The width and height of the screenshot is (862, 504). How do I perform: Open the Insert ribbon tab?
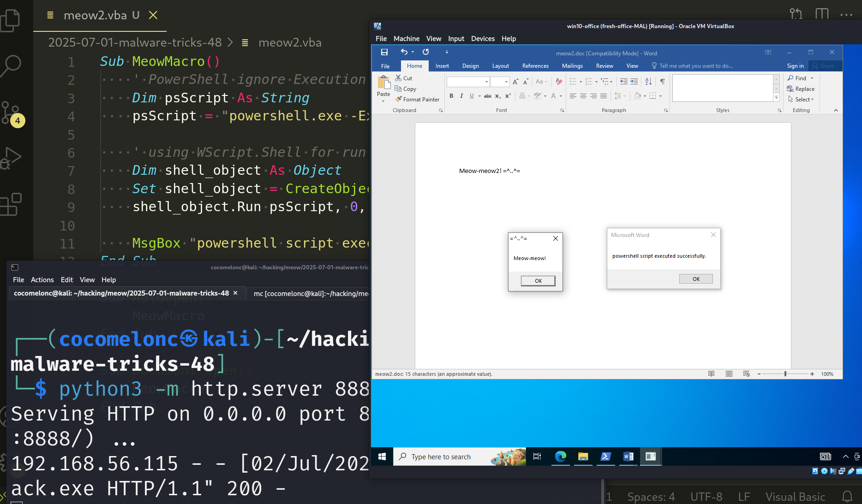coord(442,66)
